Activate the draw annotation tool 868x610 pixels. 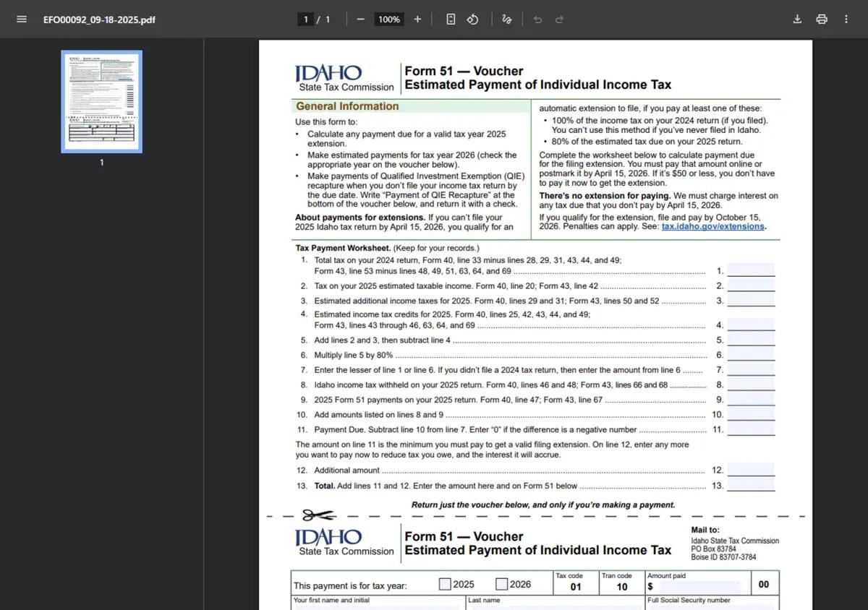click(507, 20)
